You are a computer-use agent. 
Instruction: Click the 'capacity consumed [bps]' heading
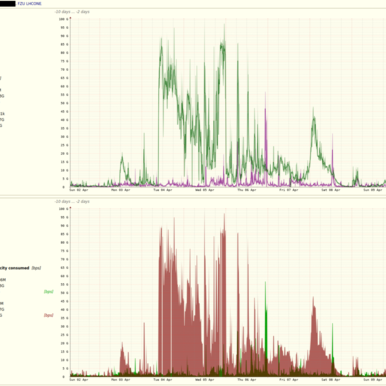tap(20, 268)
